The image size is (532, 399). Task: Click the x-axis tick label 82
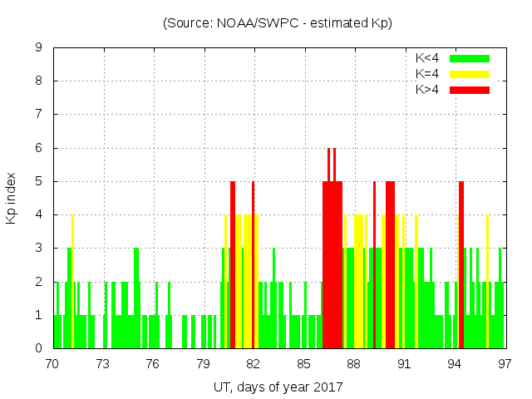[x=254, y=364]
